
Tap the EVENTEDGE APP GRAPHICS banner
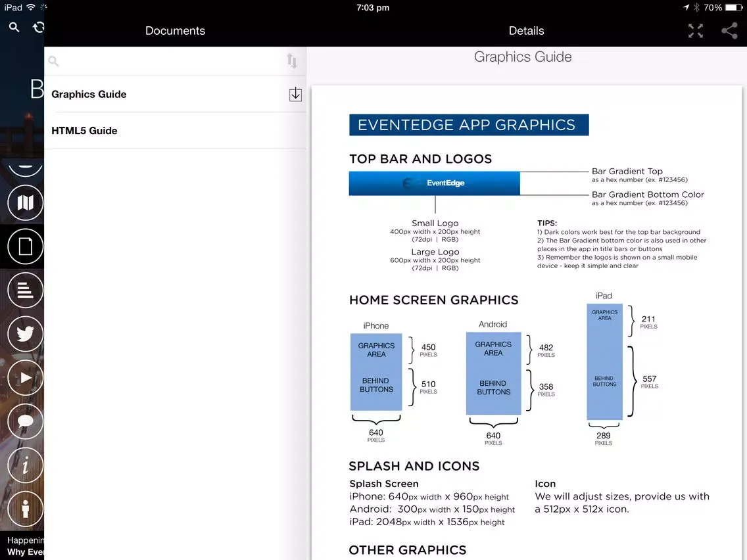pos(469,125)
